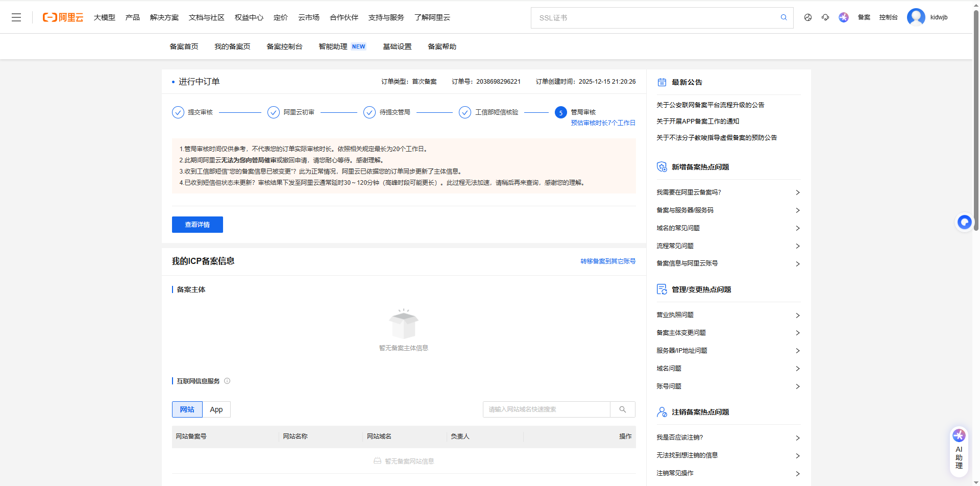Expand 我需要在阿里云备案吗? question

tap(728, 192)
